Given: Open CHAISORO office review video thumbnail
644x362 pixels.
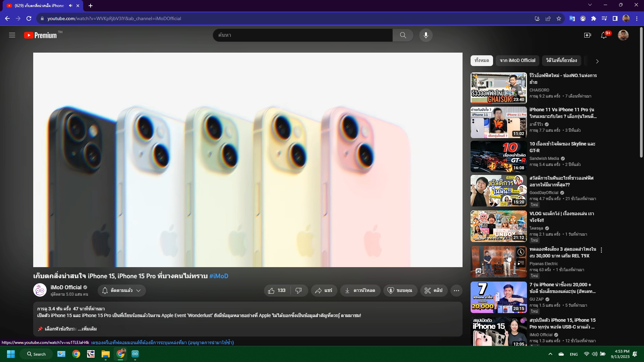Looking at the screenshot, I should [498, 88].
